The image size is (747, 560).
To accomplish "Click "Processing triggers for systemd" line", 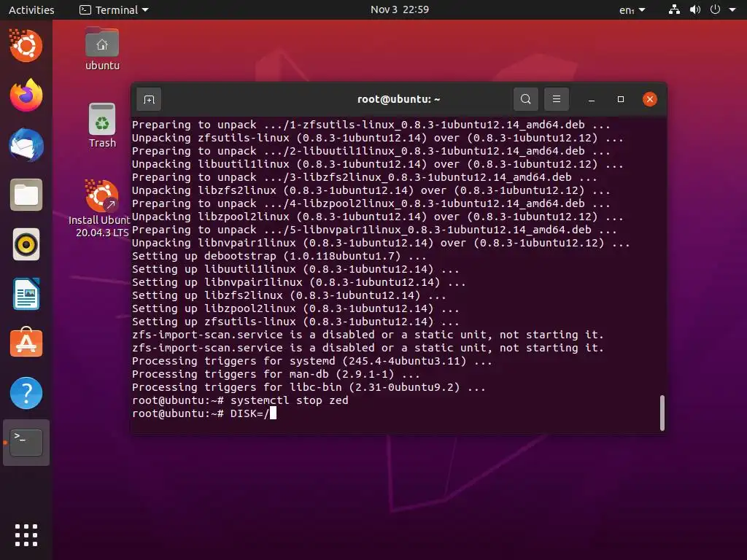I will [312, 361].
